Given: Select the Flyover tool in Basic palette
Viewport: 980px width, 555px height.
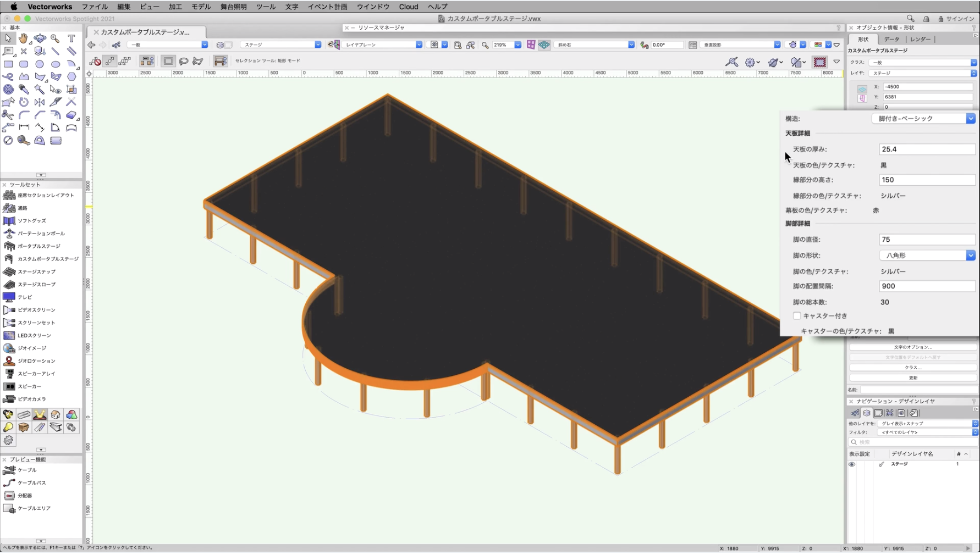Looking at the screenshot, I should tap(40, 38).
